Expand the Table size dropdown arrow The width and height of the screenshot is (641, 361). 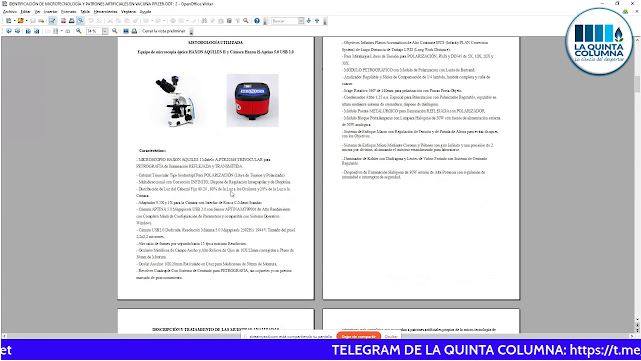pos(187,20)
